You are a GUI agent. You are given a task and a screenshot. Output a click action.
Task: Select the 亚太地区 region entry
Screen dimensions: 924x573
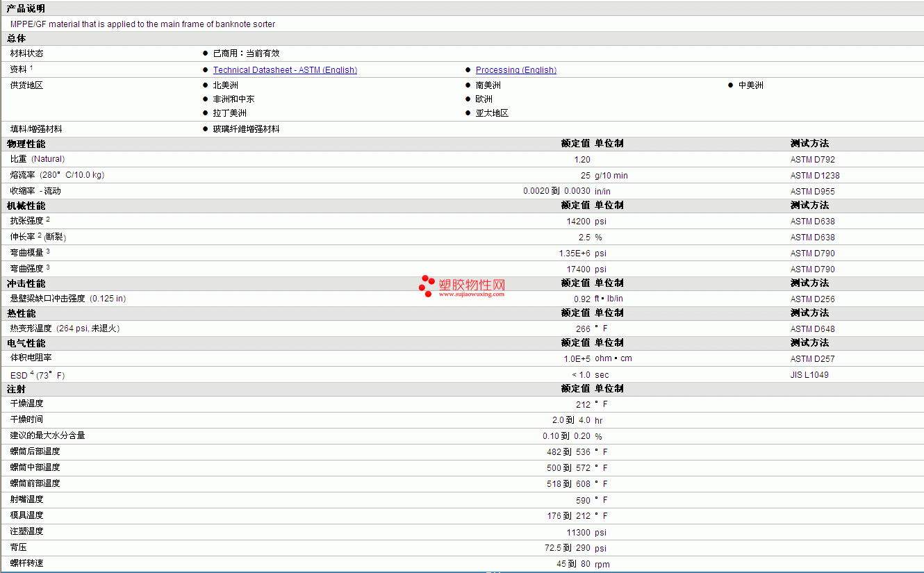click(x=493, y=113)
